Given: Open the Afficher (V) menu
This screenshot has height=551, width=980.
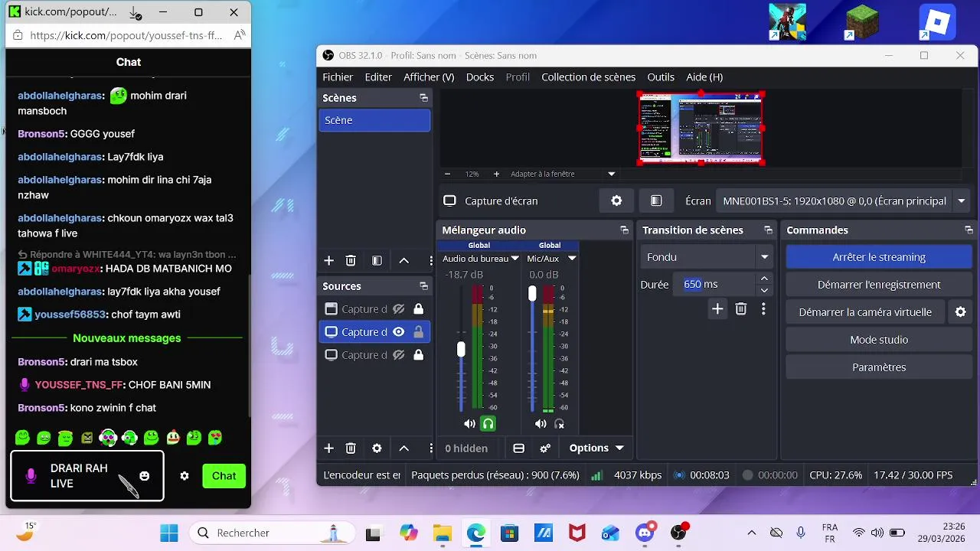Looking at the screenshot, I should (x=429, y=77).
